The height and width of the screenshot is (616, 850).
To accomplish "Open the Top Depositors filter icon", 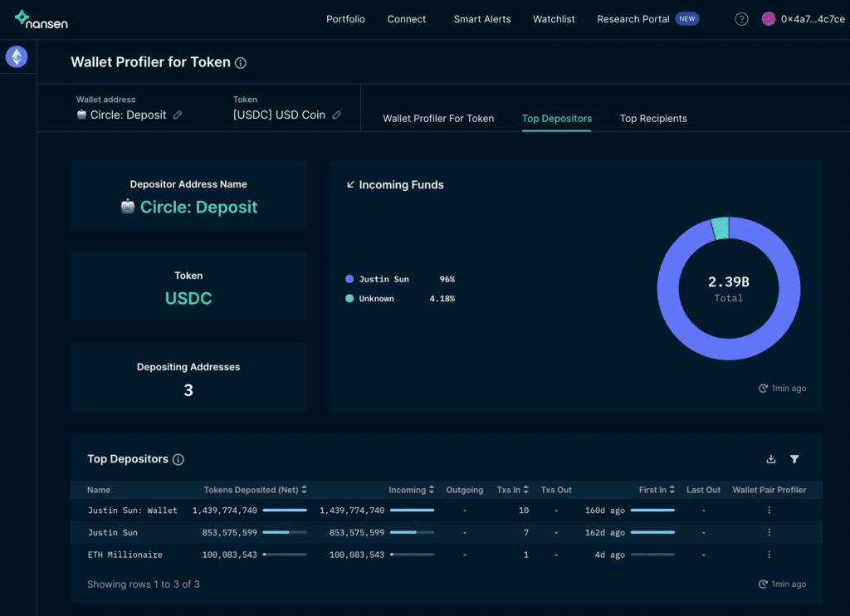I will (794, 459).
